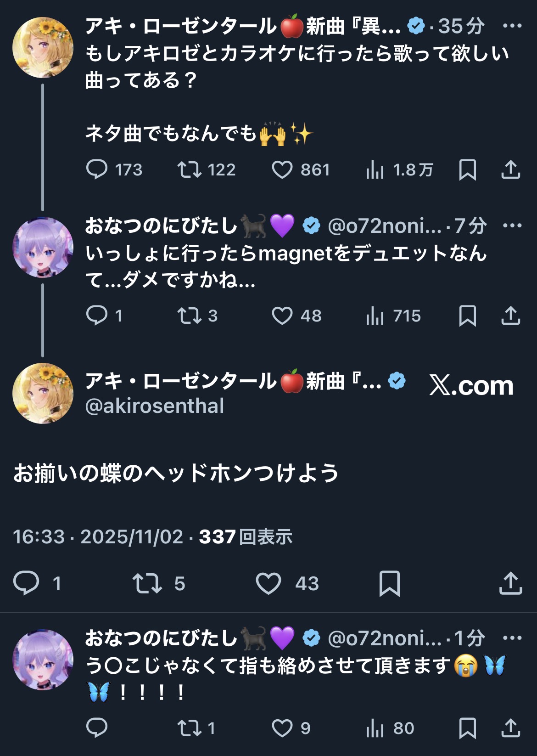Open the @akirosenthal profile handle

(155, 406)
